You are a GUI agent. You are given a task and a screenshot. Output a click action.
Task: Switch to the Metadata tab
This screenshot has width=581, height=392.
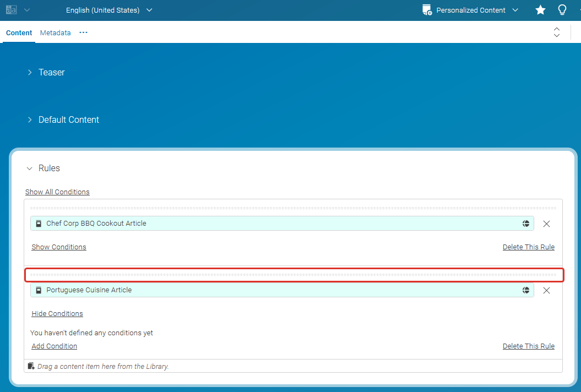pos(55,33)
